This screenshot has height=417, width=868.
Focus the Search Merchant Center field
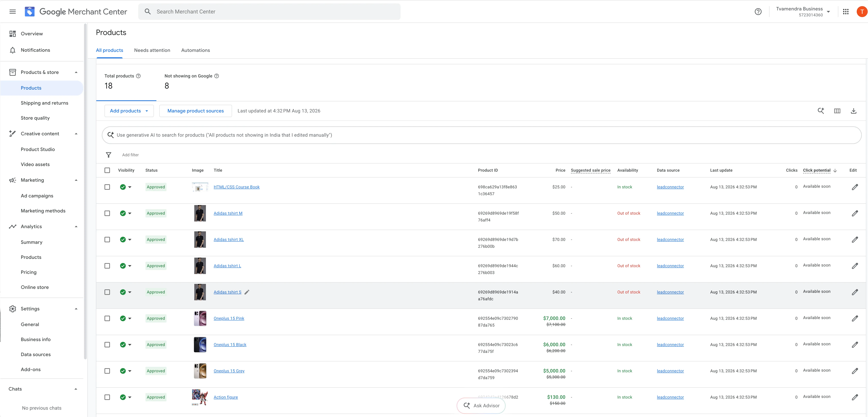pos(270,11)
